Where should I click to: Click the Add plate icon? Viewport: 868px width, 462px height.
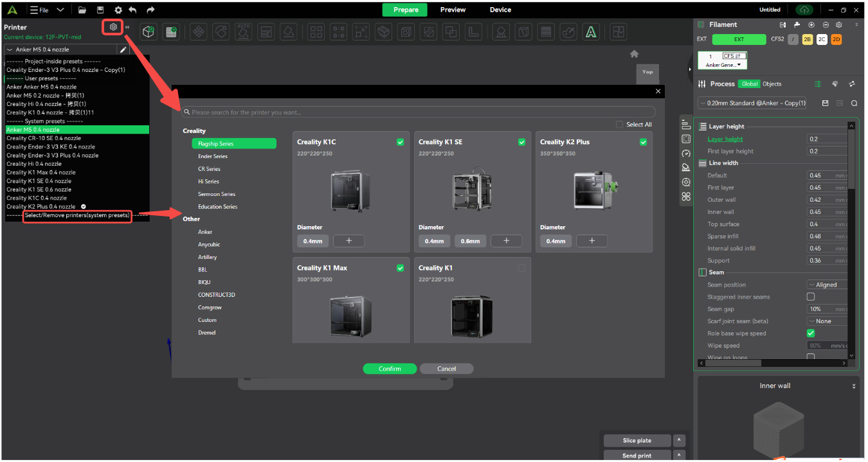click(170, 31)
